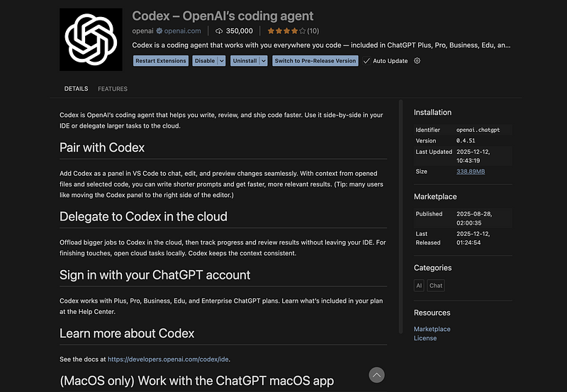Click the star rating icons
The image size is (567, 392).
pyautogui.click(x=286, y=31)
